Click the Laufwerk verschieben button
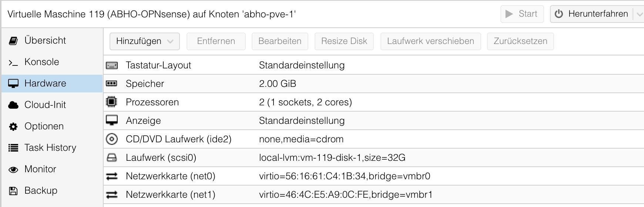The height and width of the screenshot is (207, 644). pos(430,41)
